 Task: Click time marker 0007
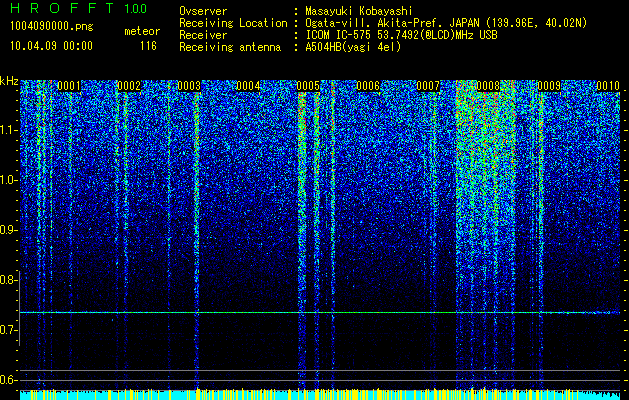[x=428, y=86]
